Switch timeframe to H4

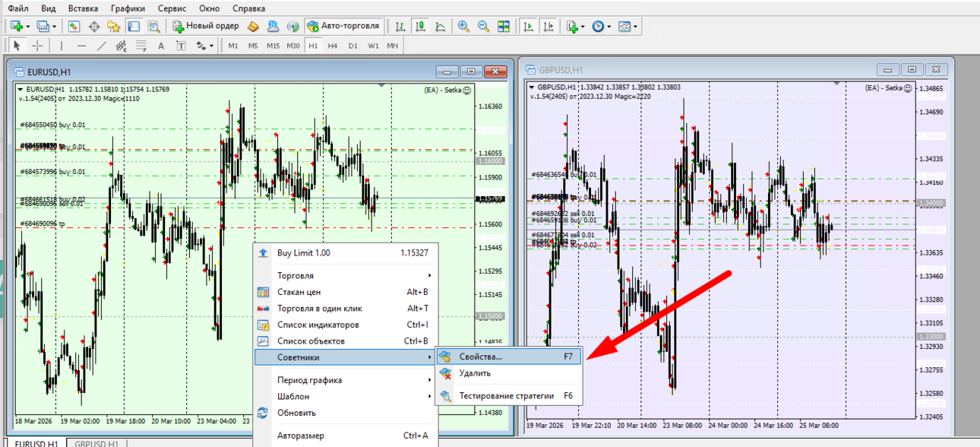pyautogui.click(x=333, y=46)
